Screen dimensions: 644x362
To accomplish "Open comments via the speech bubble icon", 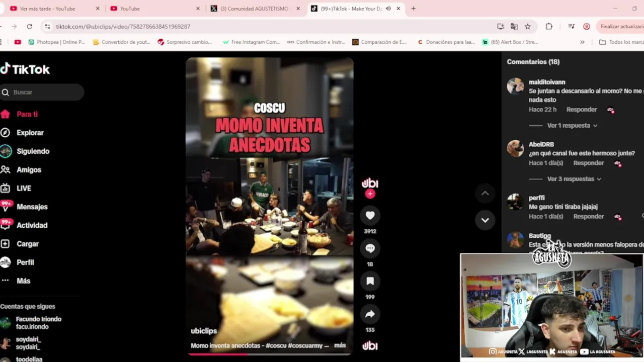I will click(x=370, y=248).
